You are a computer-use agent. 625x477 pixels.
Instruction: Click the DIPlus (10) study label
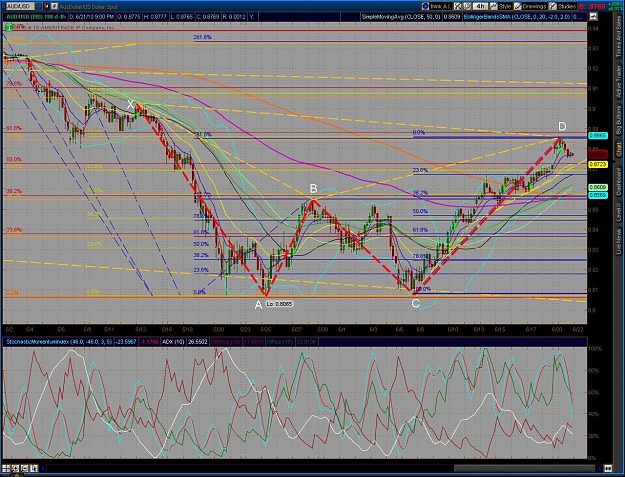coord(281,342)
